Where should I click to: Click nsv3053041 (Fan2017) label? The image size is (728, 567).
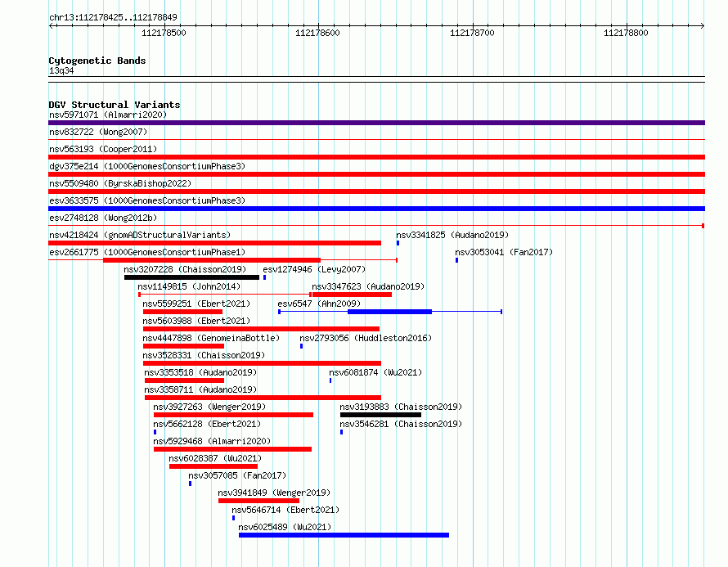click(x=504, y=252)
